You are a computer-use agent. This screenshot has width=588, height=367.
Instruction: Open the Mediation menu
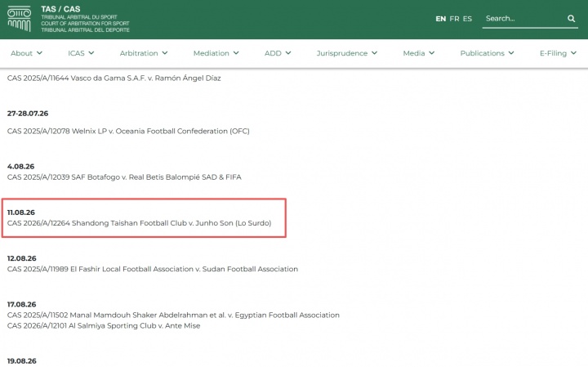(x=216, y=53)
